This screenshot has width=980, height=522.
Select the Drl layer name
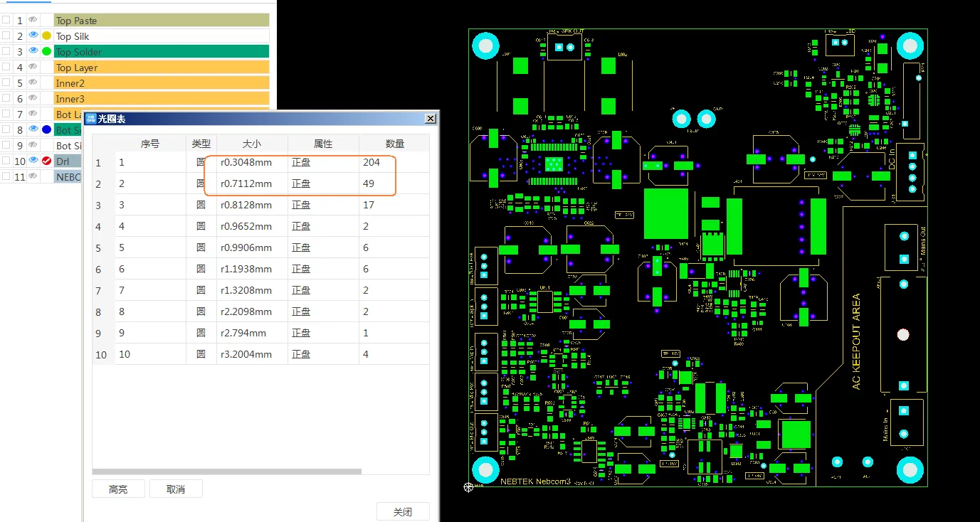pyautogui.click(x=68, y=161)
